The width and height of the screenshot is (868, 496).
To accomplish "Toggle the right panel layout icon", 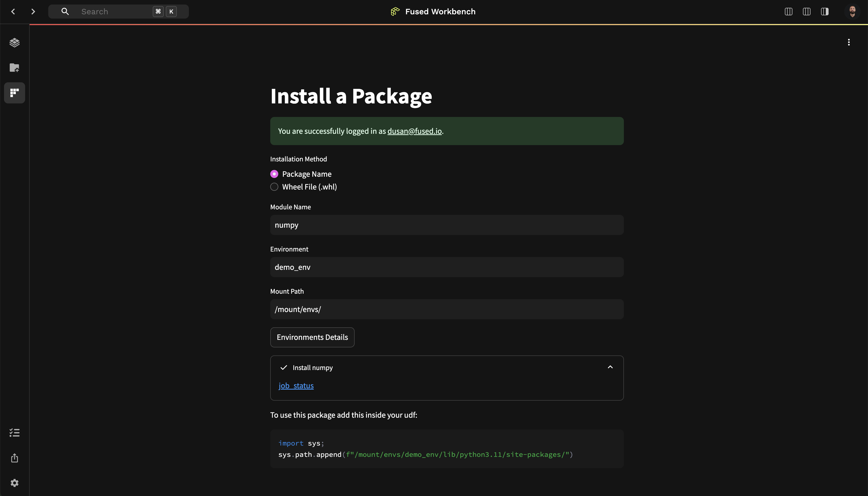I will click(x=824, y=12).
